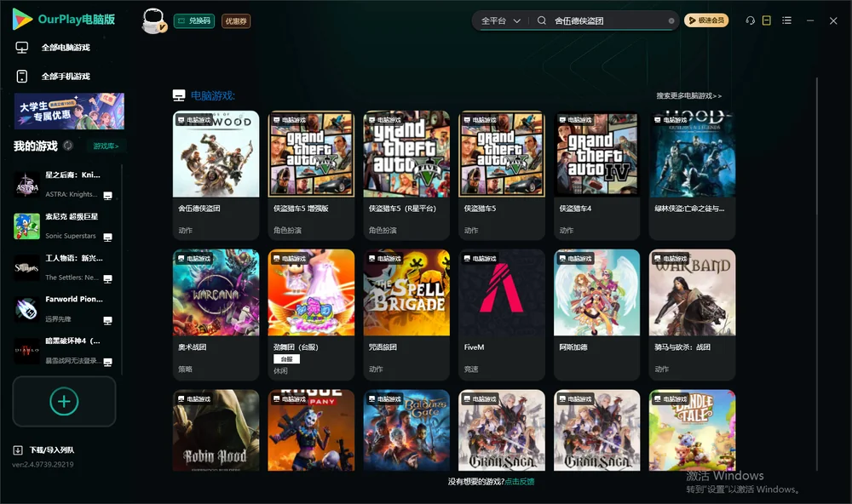Open the 侠盗猎车5 (R星平台) game card
This screenshot has width=852, height=504.
406,175
